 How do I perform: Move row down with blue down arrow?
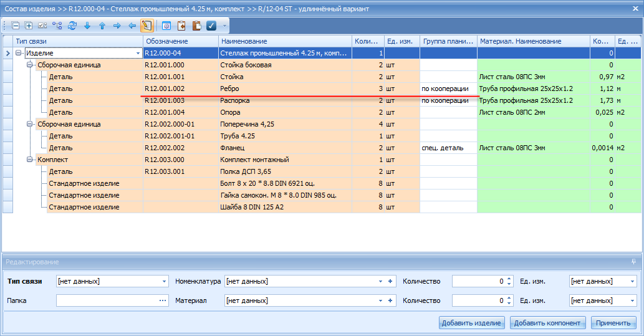click(87, 26)
